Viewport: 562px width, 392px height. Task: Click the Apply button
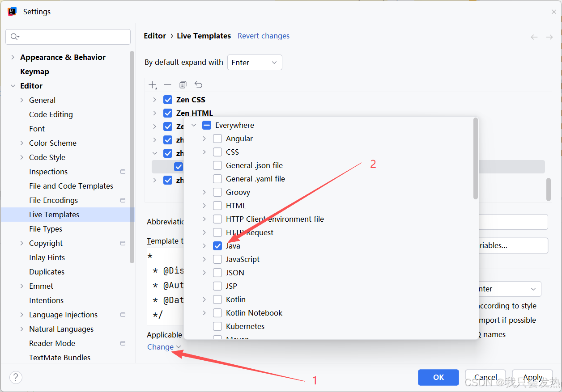point(533,377)
